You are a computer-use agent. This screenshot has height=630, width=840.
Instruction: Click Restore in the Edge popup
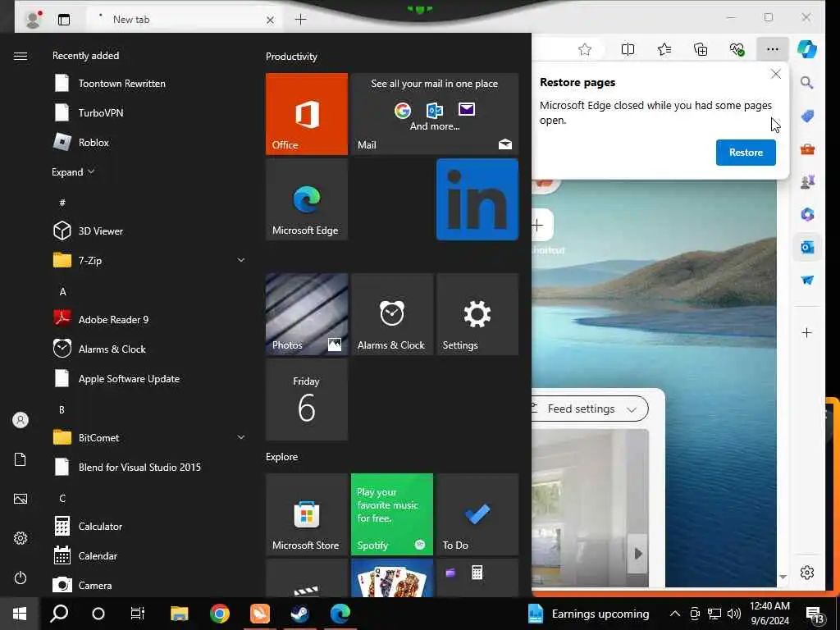coord(746,153)
